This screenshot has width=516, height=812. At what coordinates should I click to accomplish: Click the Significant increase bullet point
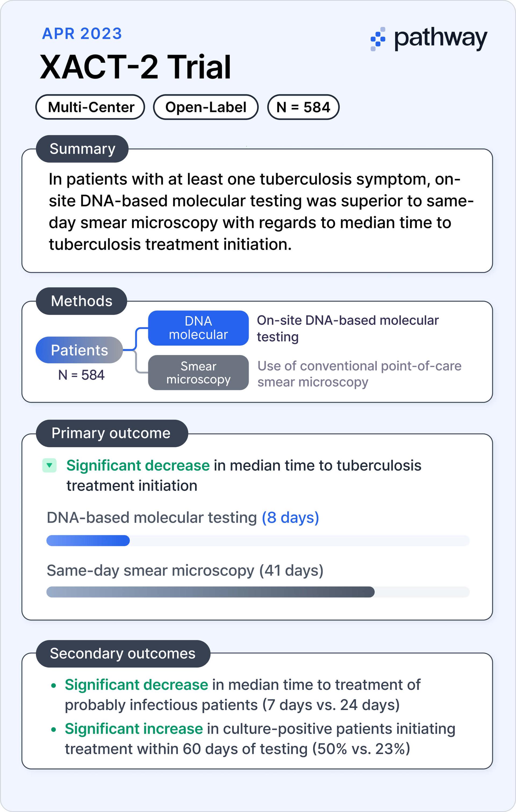pos(253,739)
